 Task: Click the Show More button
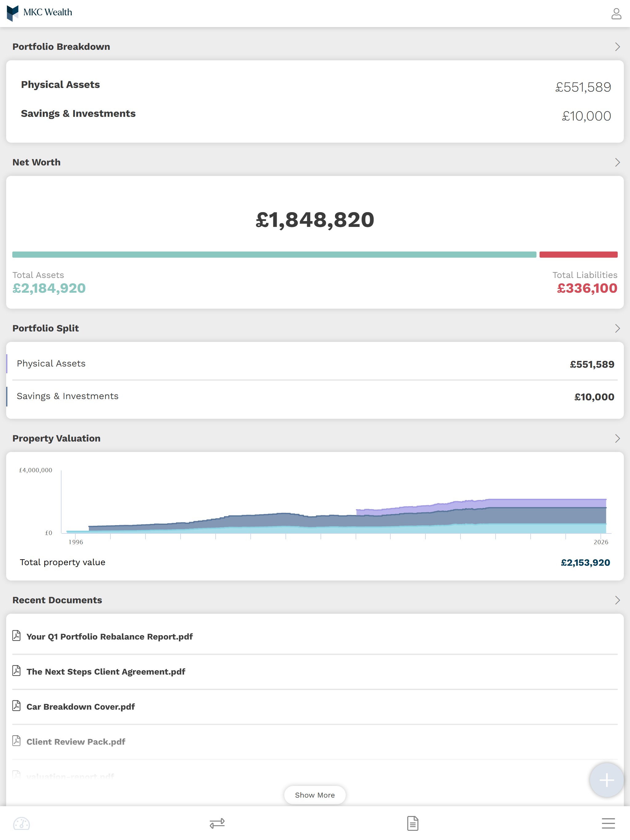(315, 795)
